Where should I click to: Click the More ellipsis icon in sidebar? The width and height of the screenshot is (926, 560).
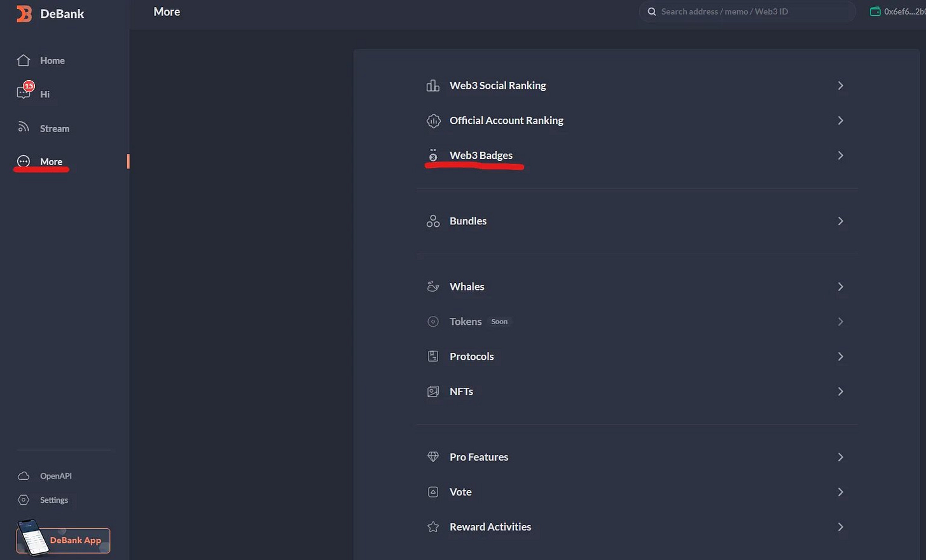point(24,161)
